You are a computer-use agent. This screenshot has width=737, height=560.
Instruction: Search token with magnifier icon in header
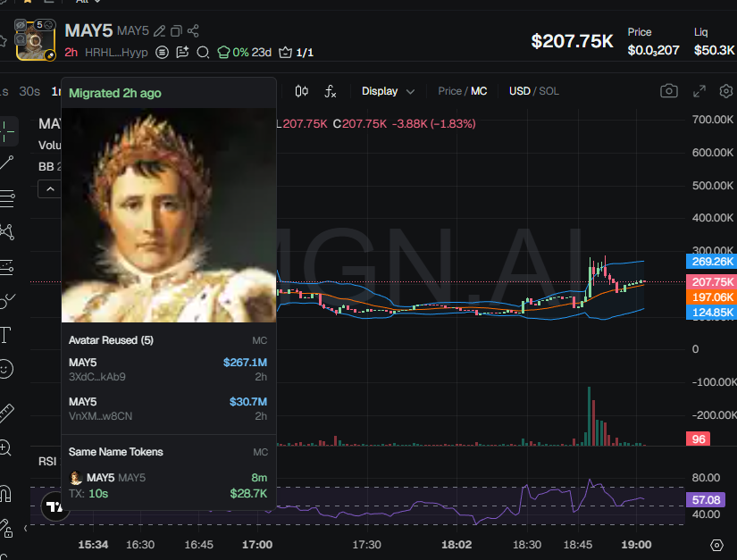[203, 52]
